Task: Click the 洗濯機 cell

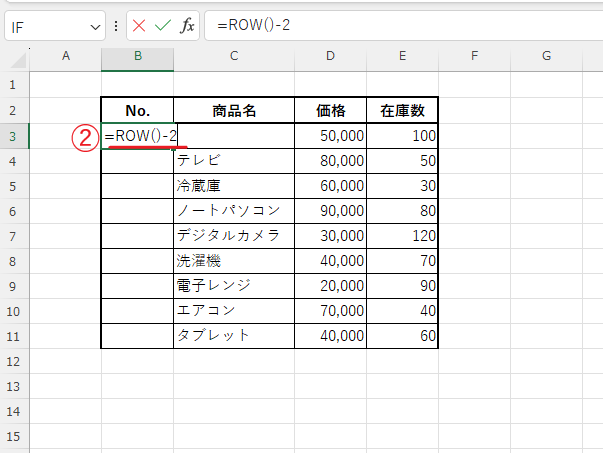Action: (x=234, y=261)
